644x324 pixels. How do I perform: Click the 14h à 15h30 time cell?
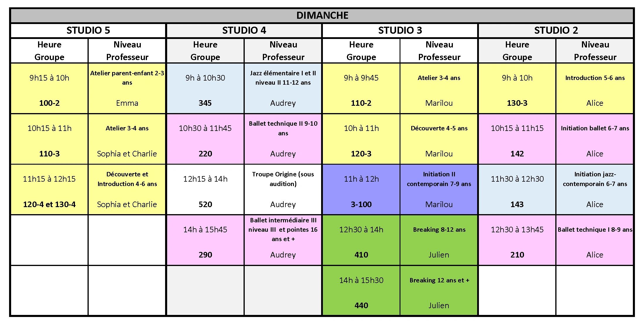coord(361,291)
